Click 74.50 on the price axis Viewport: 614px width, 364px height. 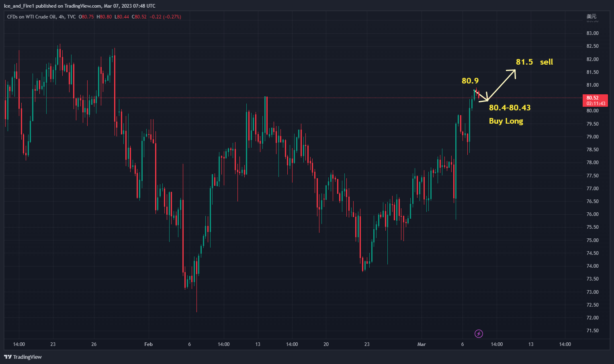pyautogui.click(x=592, y=253)
